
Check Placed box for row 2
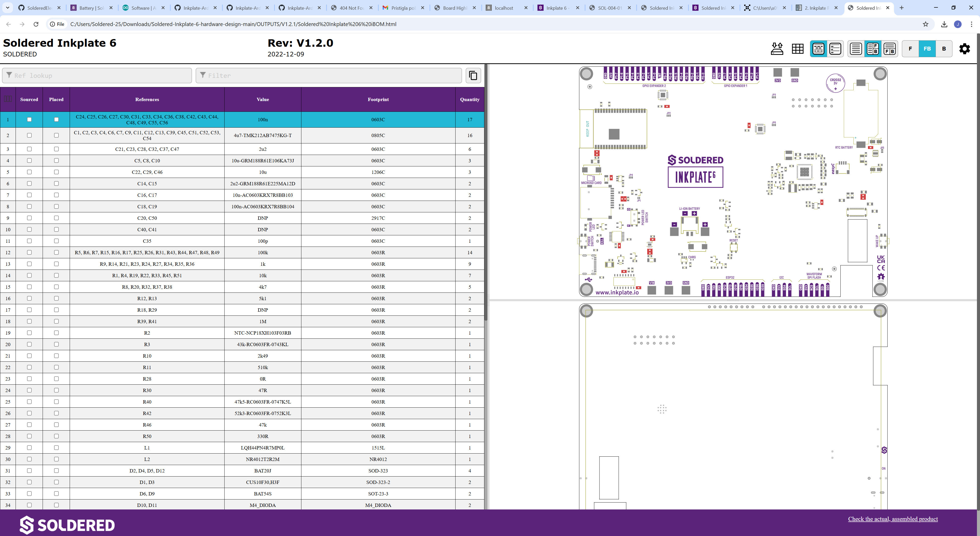[x=56, y=136]
